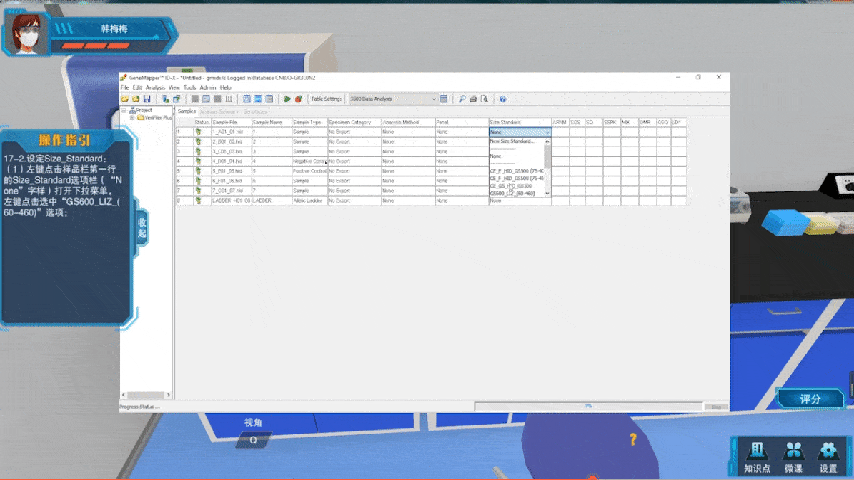The width and height of the screenshot is (854, 480).
Task: Click the Allelic Ladder sample type cell
Action: (309, 200)
